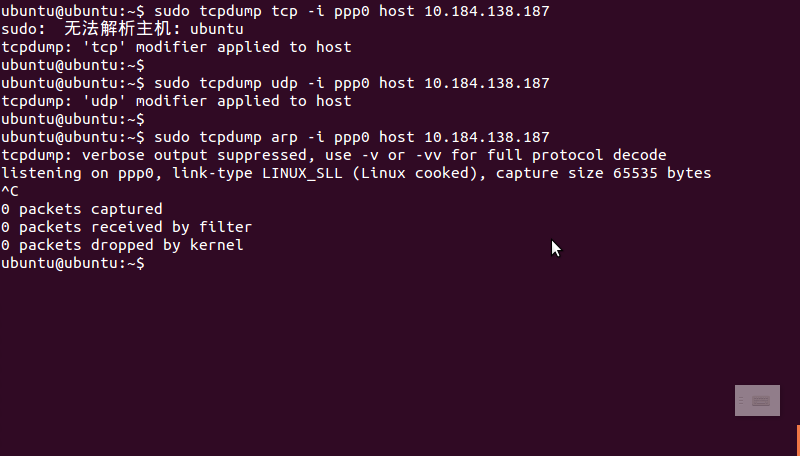This screenshot has width=800, height=456.
Task: Click the empty prompt after the tcp error
Action: [73, 65]
